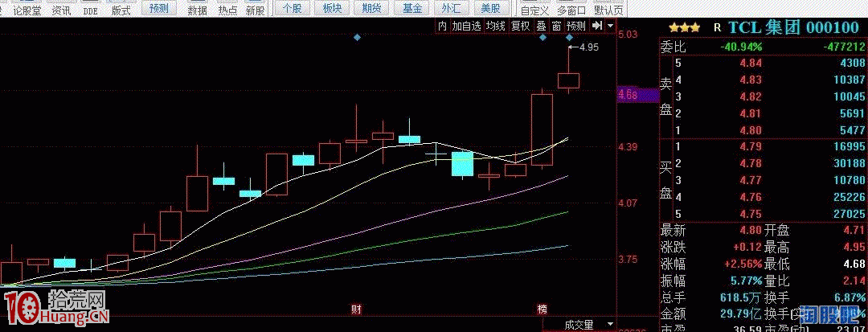This screenshot has width=868, height=332.
Task: Click the 委比 value -40.94%
Action: point(742,47)
